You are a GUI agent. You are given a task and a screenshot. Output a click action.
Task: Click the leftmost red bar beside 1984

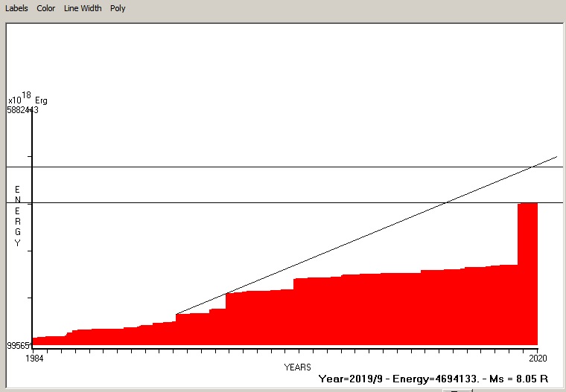coord(39,341)
